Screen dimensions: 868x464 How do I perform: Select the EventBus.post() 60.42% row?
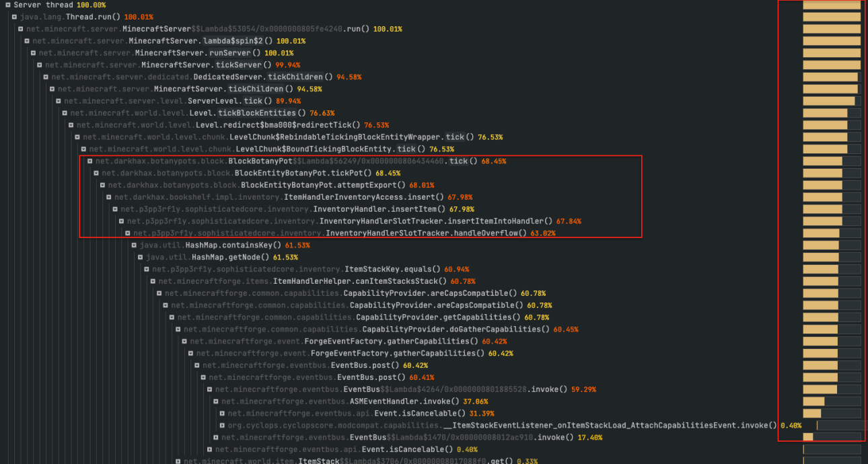point(316,365)
